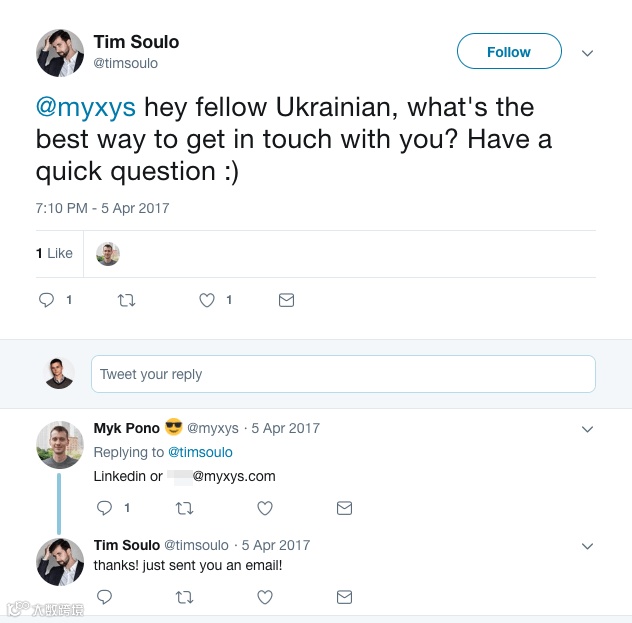This screenshot has height=623, width=632.
Task: Message the last Tim Soulo tweet
Action: click(x=344, y=597)
